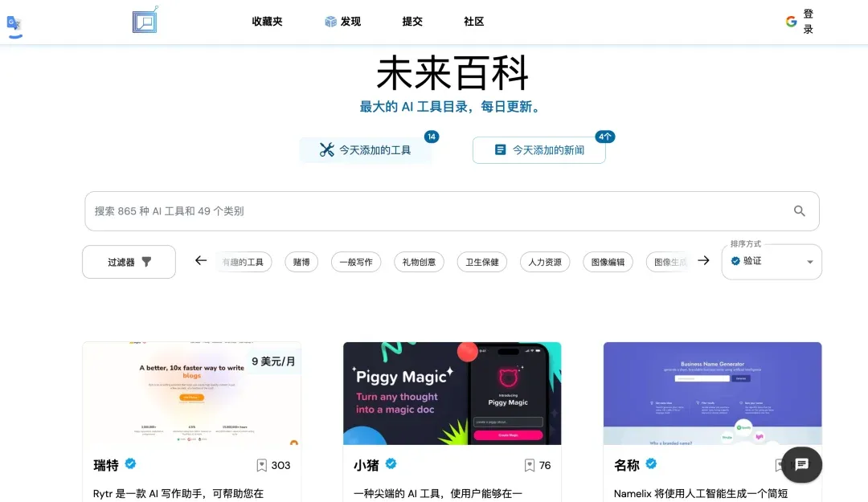868x502 pixels.
Task: Open 今天添加的新闻 news added today
Action: coord(538,150)
